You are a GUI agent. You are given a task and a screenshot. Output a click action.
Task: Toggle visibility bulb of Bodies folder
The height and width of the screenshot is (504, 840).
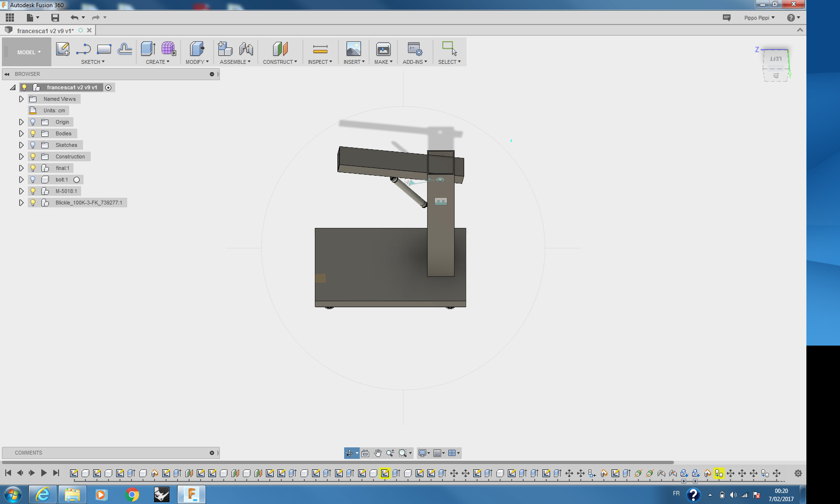pos(33,133)
